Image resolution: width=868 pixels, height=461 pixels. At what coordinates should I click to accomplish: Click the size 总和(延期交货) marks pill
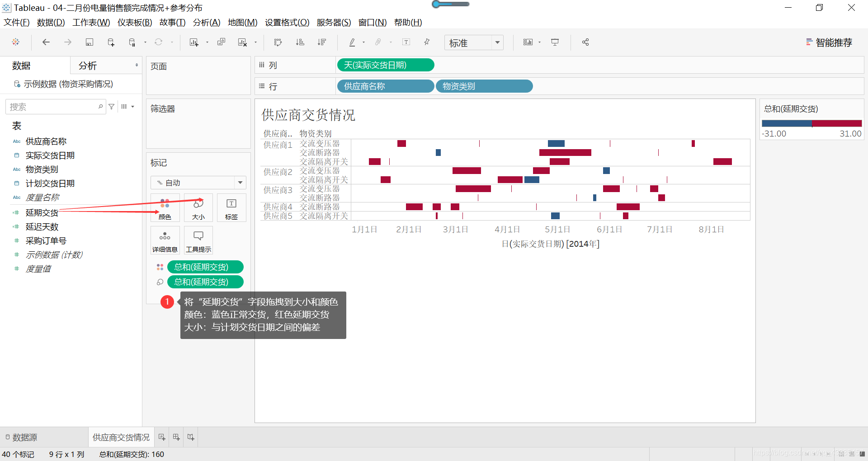point(206,282)
